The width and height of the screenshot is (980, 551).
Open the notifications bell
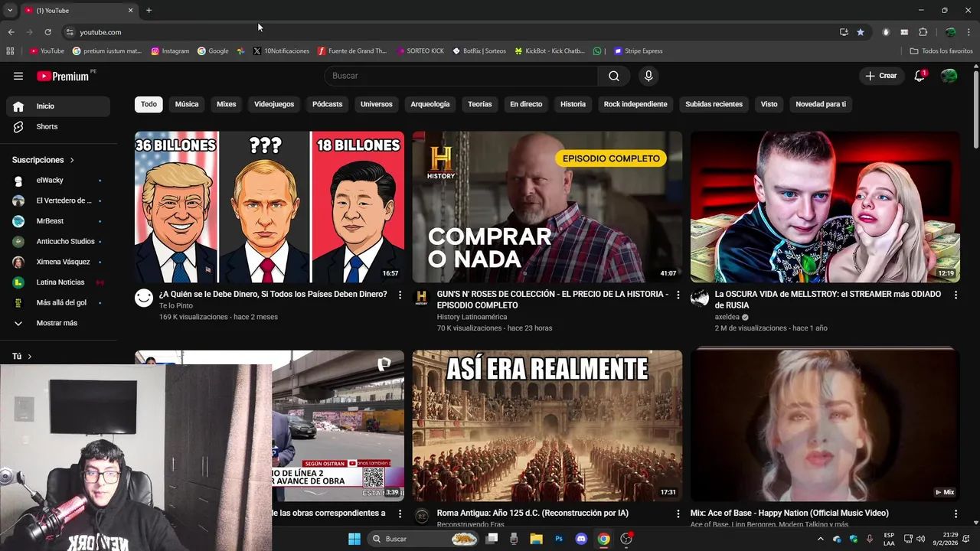920,76
